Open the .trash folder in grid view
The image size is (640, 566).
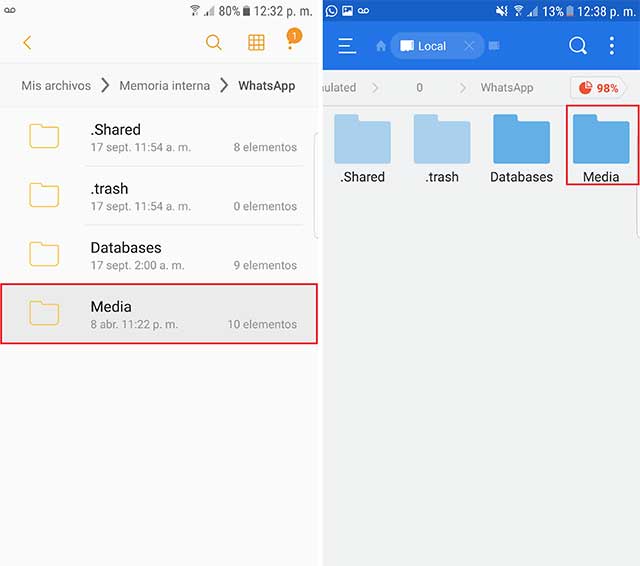point(442,149)
